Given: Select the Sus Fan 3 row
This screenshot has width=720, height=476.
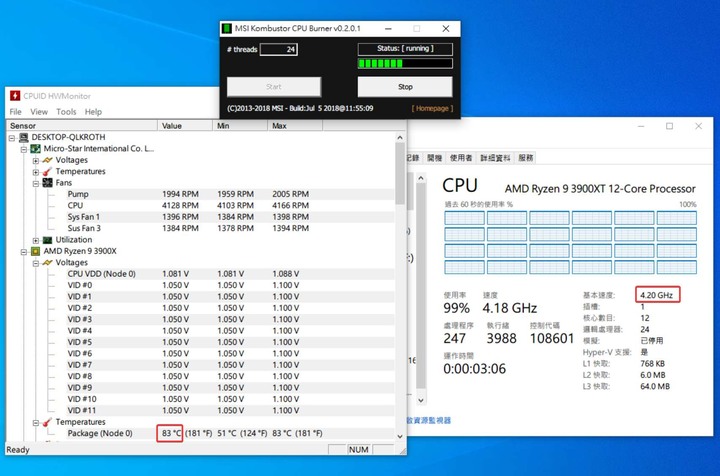Looking at the screenshot, I should point(230,228).
